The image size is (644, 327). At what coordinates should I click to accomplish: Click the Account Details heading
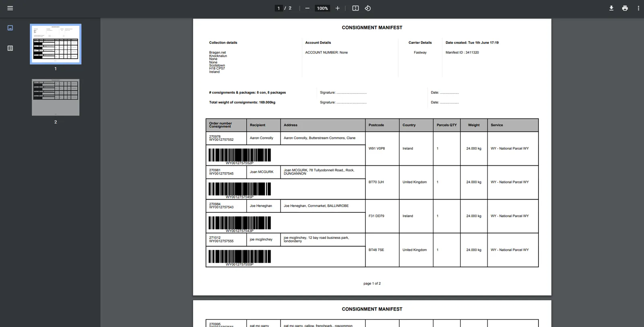pyautogui.click(x=318, y=43)
